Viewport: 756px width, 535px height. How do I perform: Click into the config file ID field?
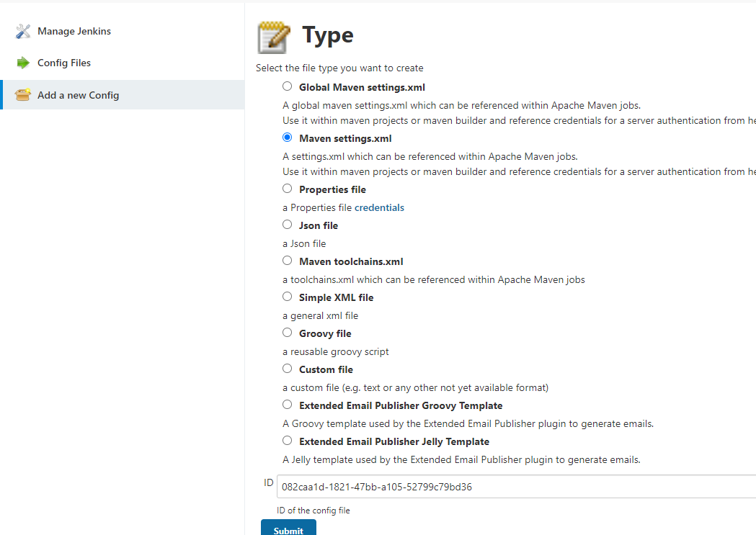pyautogui.click(x=504, y=487)
